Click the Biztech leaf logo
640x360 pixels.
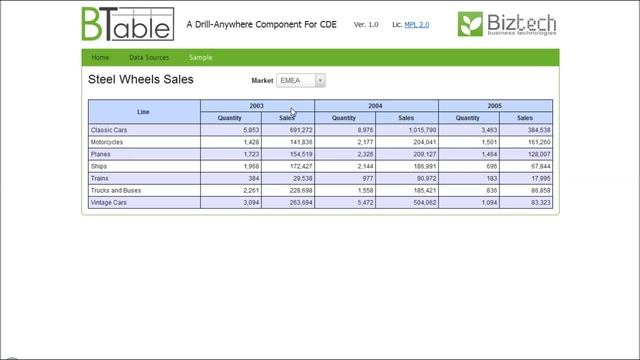click(470, 24)
